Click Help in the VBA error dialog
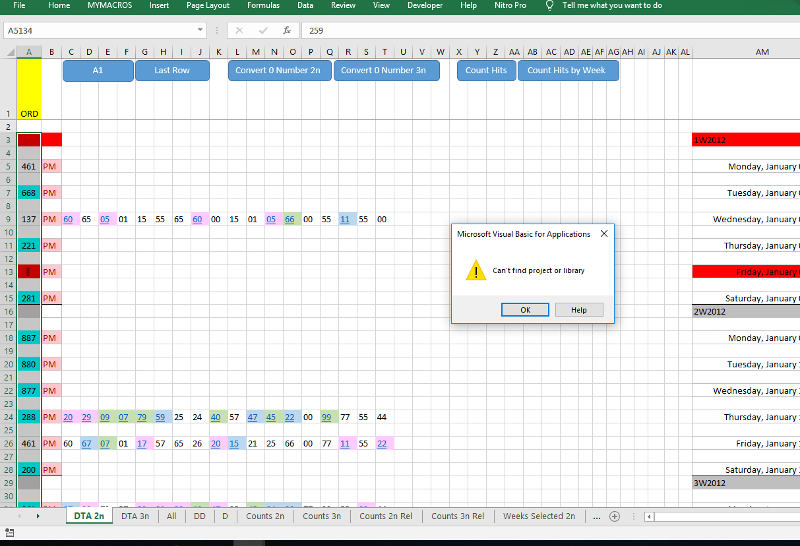 pyautogui.click(x=579, y=310)
